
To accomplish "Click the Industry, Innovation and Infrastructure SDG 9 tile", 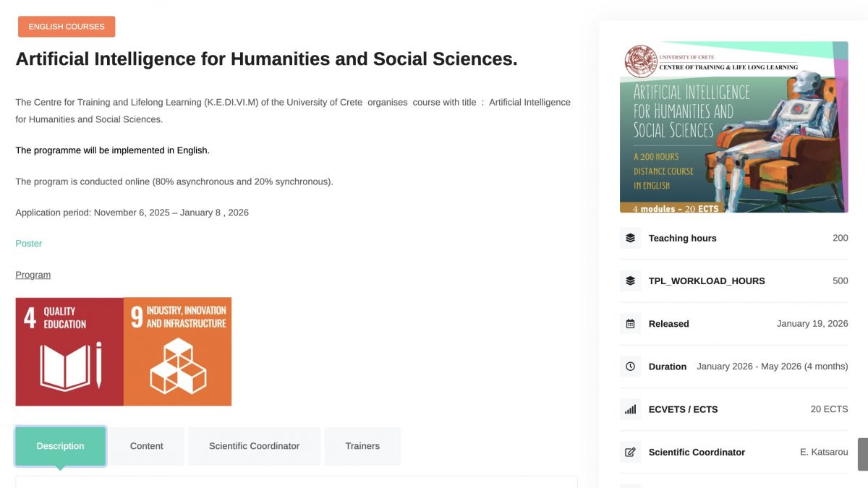I will coord(177,351).
